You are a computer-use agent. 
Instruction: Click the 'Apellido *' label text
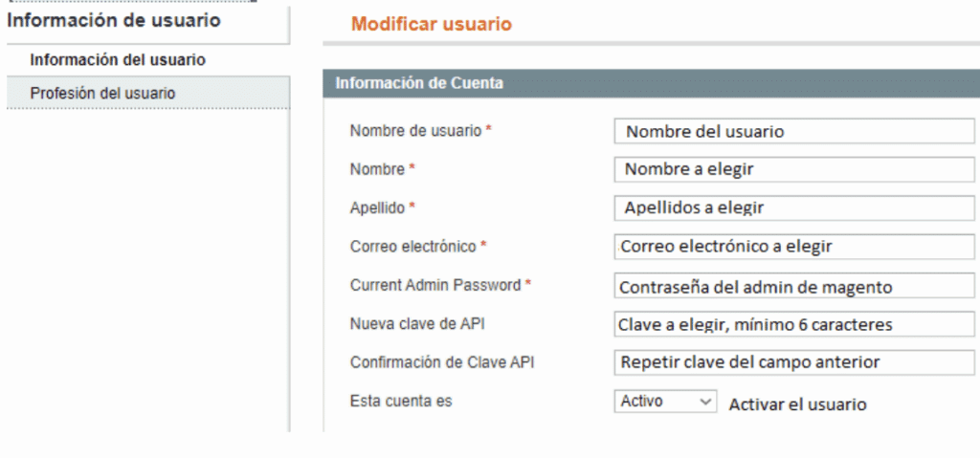(x=383, y=207)
